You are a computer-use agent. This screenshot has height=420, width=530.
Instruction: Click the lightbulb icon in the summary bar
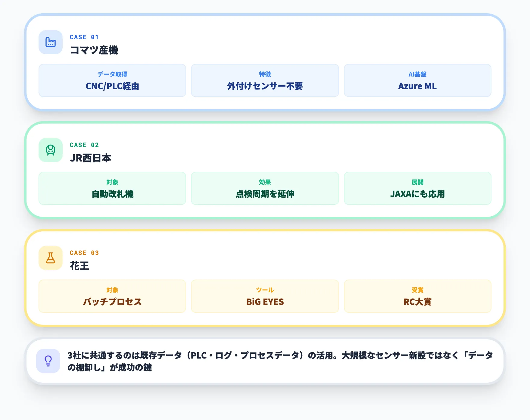click(48, 361)
